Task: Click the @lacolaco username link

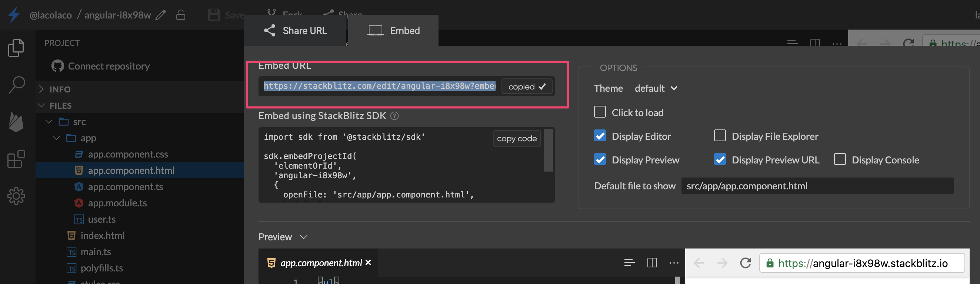Action: (x=51, y=15)
